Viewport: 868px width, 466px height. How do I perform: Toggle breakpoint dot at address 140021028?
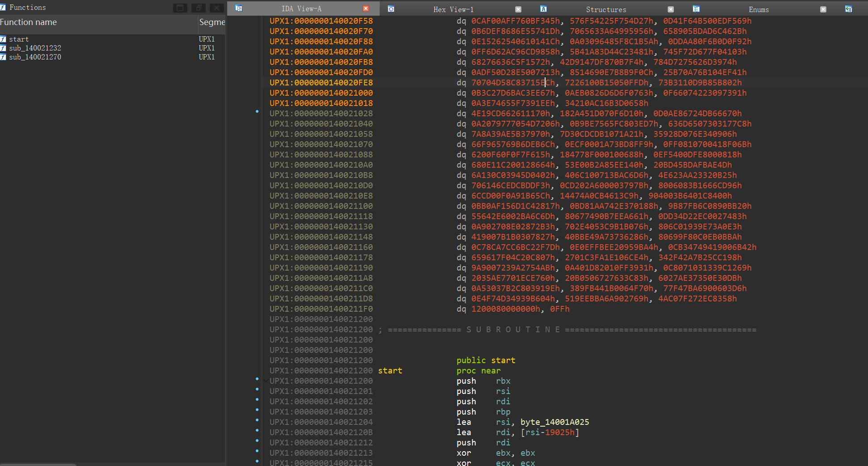257,111
